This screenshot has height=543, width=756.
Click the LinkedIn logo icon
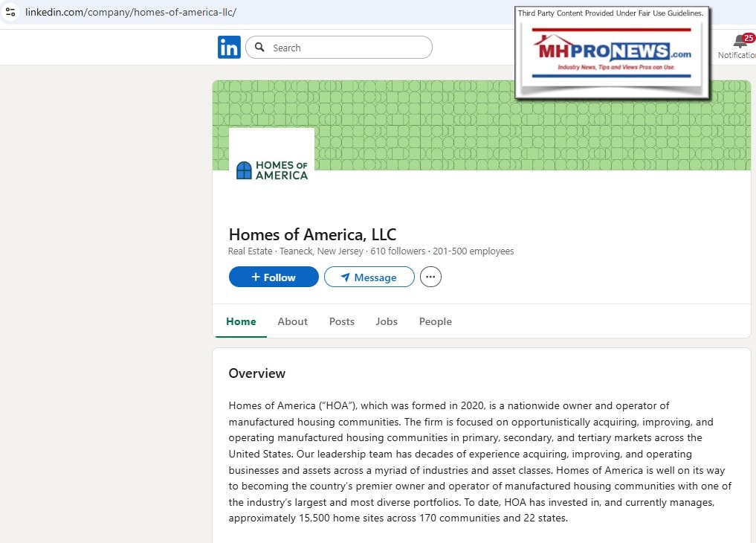[x=229, y=48]
